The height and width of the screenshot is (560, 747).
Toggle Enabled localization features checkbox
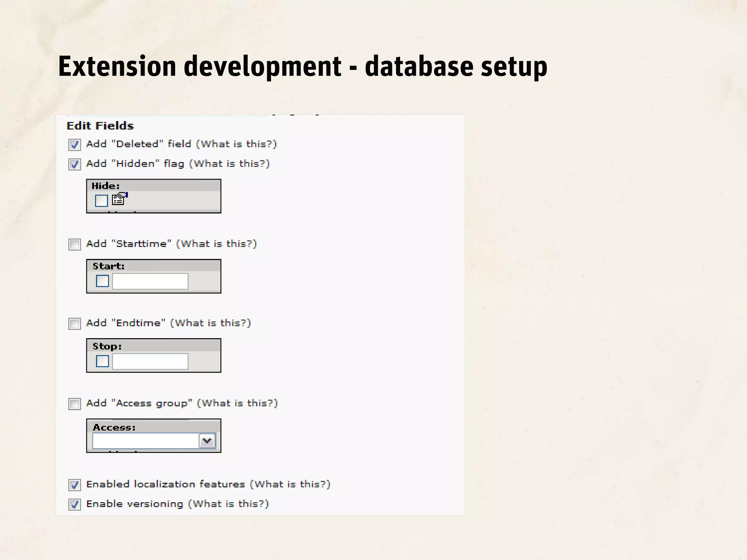pyautogui.click(x=75, y=485)
